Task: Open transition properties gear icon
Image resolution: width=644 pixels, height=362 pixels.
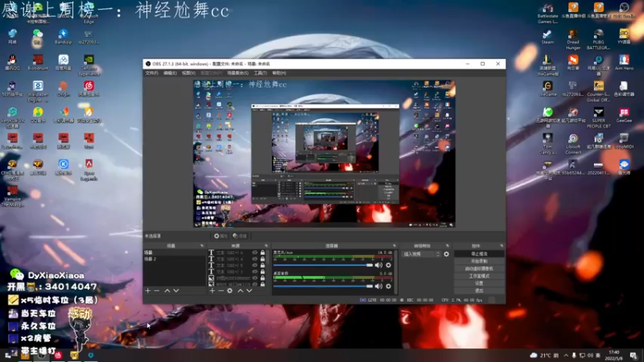Action: coord(447,254)
